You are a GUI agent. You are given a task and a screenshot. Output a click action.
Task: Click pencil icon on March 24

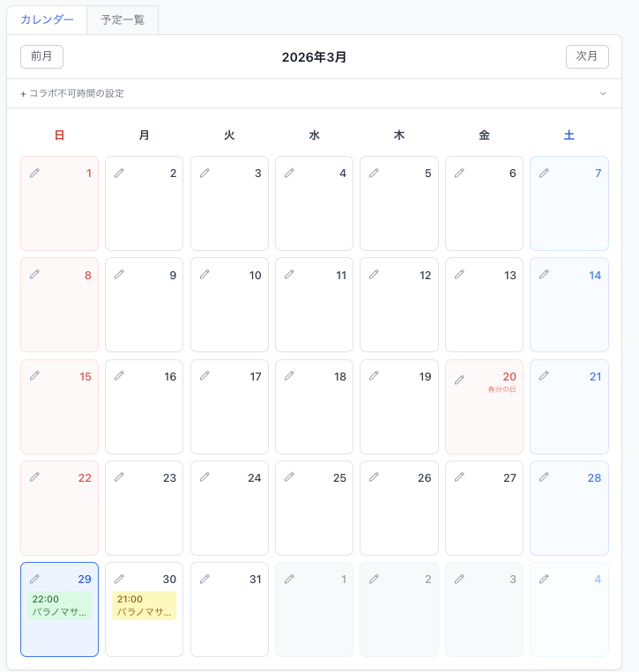point(204,477)
